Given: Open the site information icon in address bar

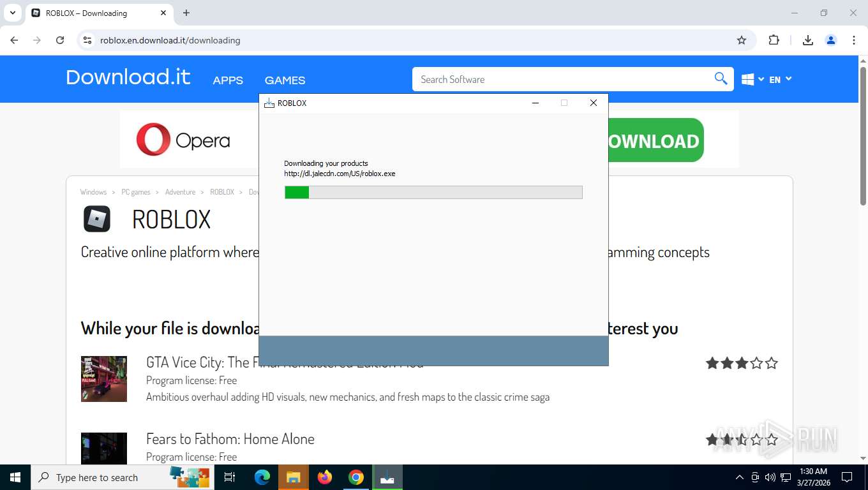Looking at the screenshot, I should coord(87,40).
